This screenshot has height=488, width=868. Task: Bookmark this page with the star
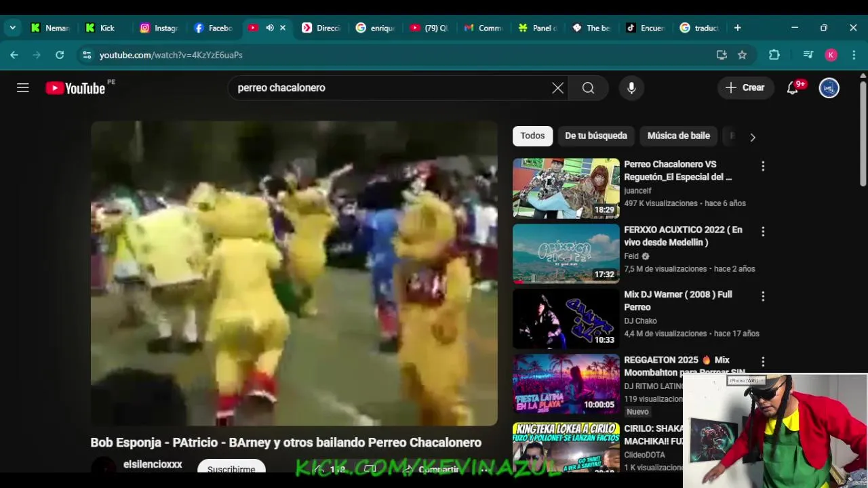pos(743,55)
